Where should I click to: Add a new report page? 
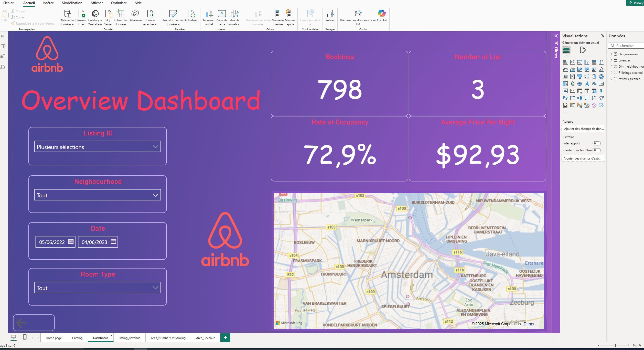[x=225, y=337]
